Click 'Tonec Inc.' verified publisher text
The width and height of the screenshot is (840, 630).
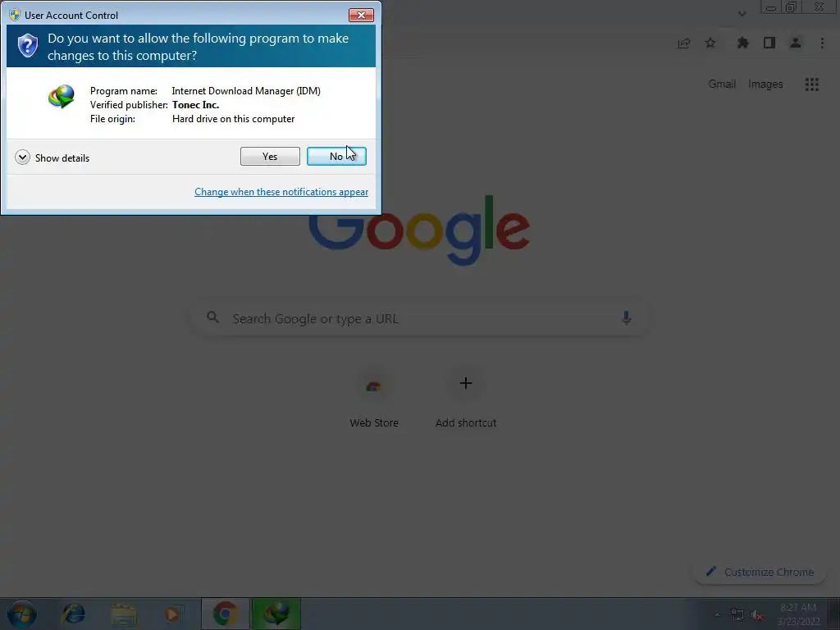pos(195,105)
